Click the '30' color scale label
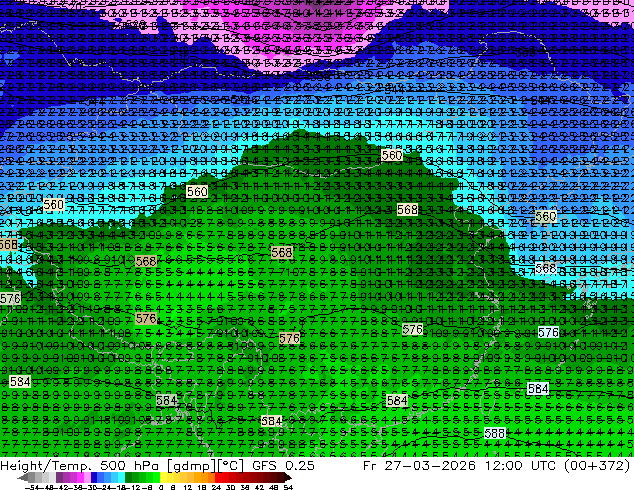This screenshot has height=490, width=634. click(x=230, y=488)
